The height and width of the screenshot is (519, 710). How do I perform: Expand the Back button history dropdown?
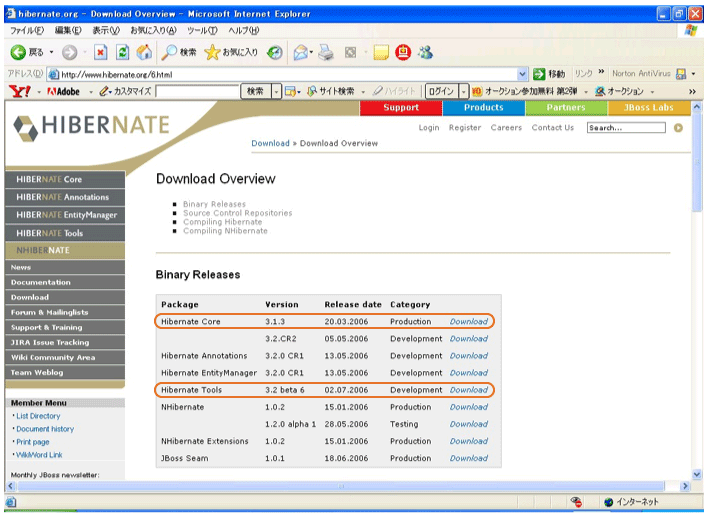[52, 53]
